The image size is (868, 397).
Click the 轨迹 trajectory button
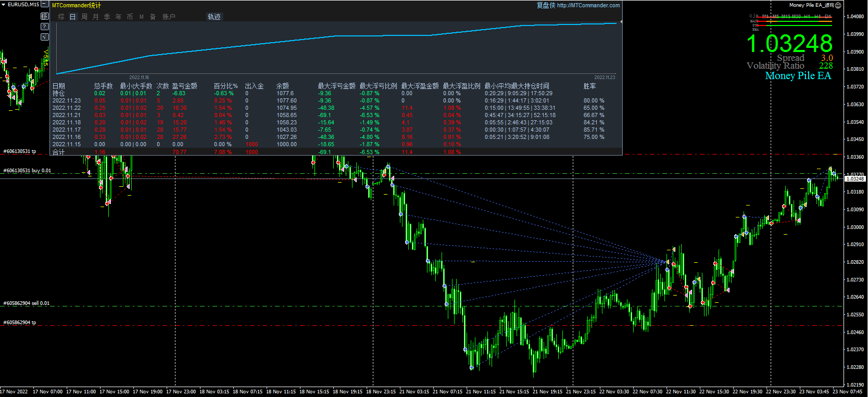click(x=214, y=17)
